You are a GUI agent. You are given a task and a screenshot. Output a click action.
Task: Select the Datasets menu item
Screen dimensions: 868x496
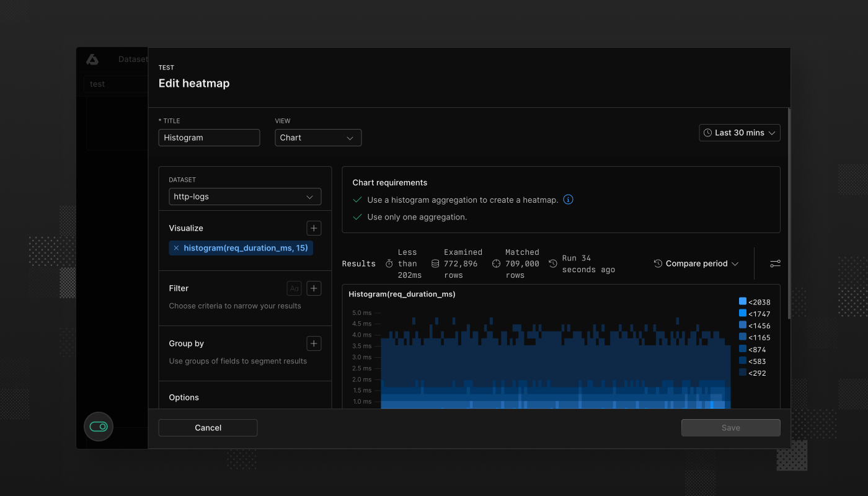[132, 59]
